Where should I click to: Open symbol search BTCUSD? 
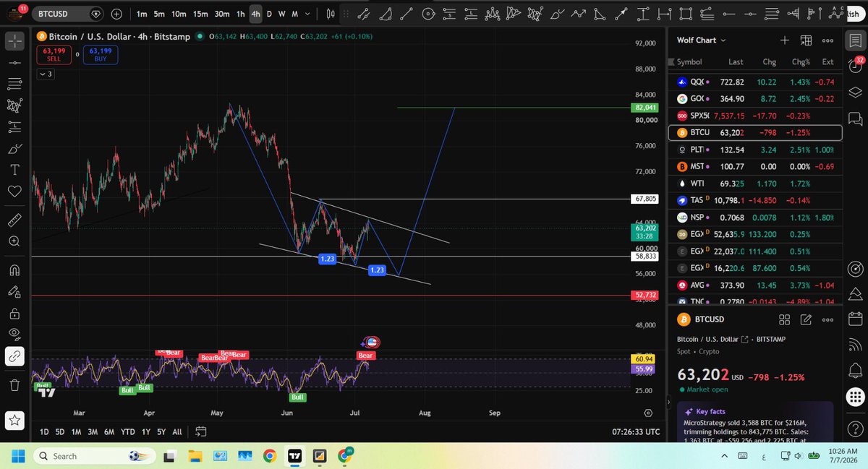point(69,14)
